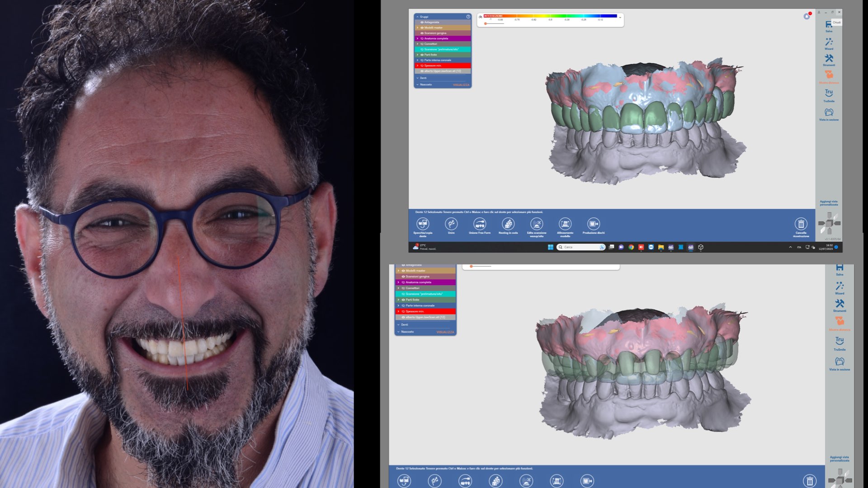Viewport: 868px width, 488px height.
Task: Select the Unione Free Form tool in the upper window
Action: pyautogui.click(x=480, y=224)
